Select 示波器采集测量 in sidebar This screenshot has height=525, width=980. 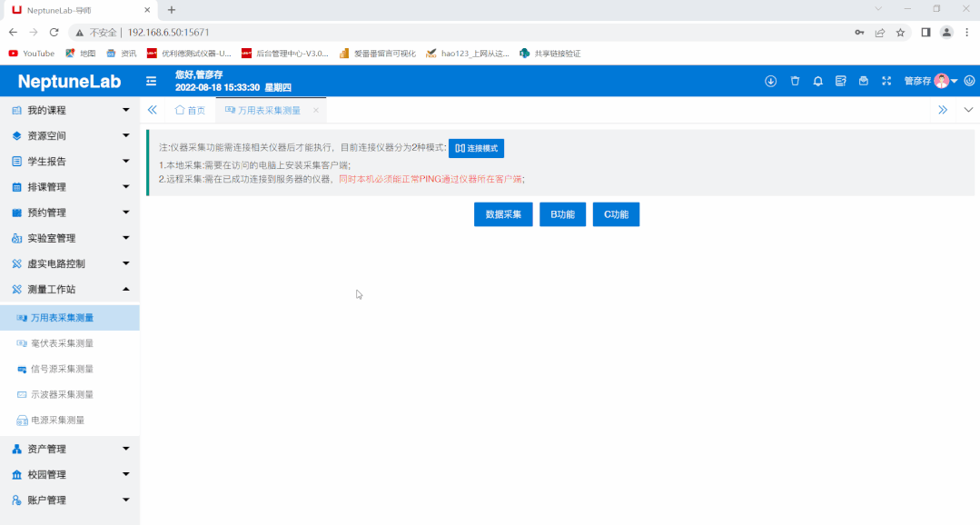click(62, 394)
